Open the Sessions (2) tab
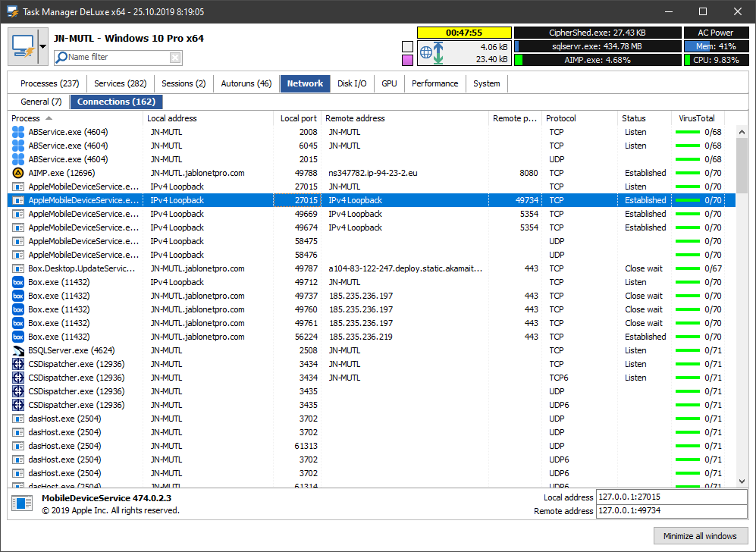 [184, 83]
